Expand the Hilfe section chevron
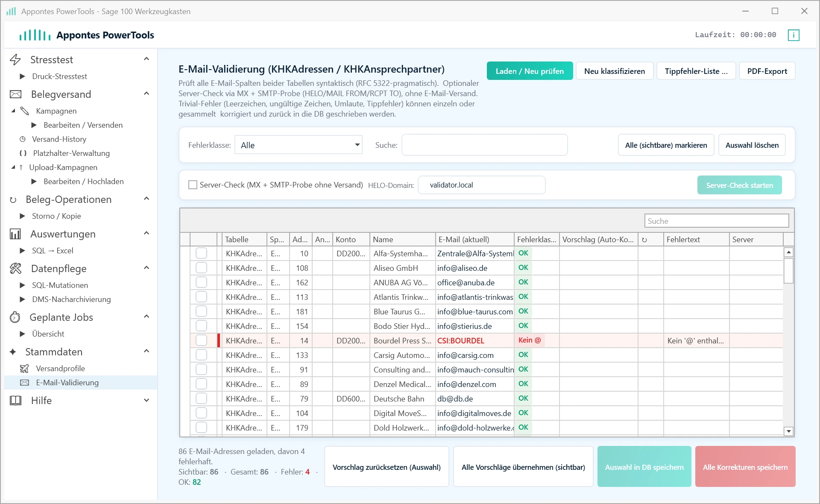Viewport: 820px width, 504px height. pyautogui.click(x=146, y=400)
